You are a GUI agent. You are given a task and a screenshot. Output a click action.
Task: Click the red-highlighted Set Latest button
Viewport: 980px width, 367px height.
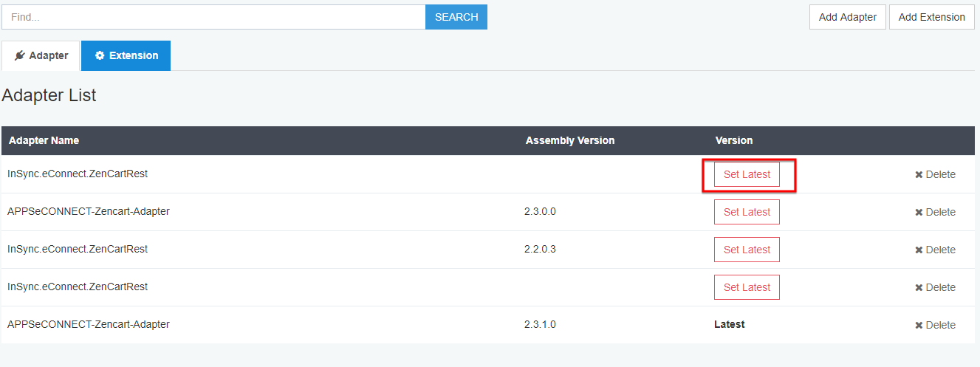(747, 174)
